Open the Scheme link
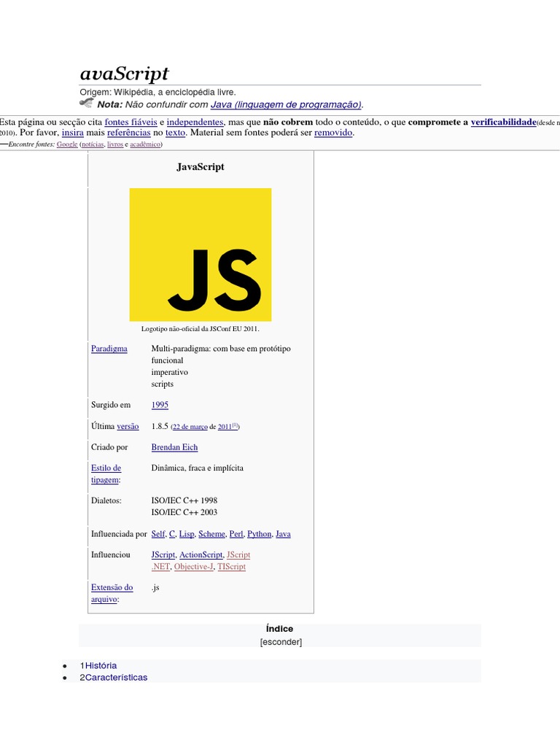This screenshot has height=747, width=560. (212, 534)
